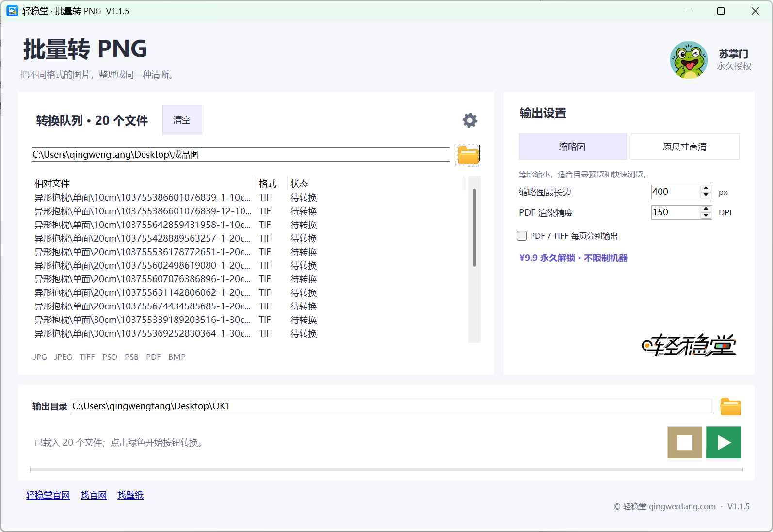Open the ¥9.9 永久解锁 link
Viewport: 773px width, 532px height.
[573, 258]
